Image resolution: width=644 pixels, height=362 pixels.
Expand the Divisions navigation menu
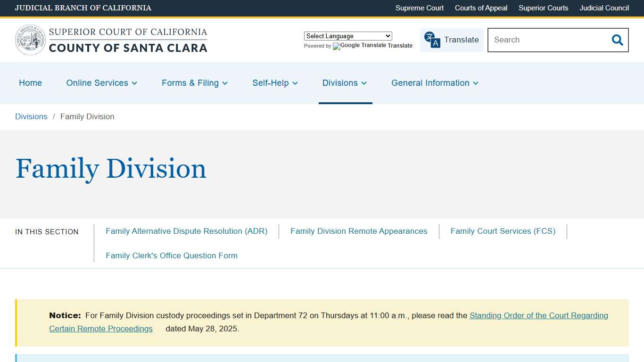(x=345, y=83)
